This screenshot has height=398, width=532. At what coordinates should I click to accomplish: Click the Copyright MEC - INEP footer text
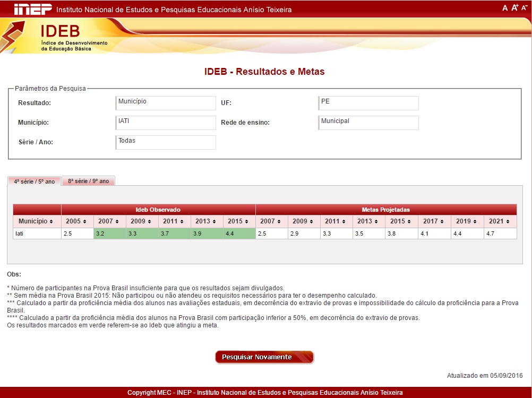point(265,393)
